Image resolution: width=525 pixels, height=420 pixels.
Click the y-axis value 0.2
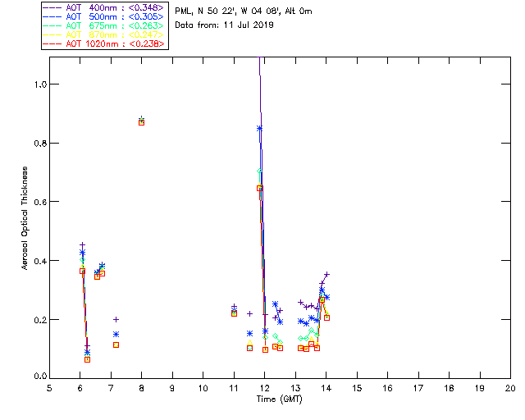pos(40,320)
